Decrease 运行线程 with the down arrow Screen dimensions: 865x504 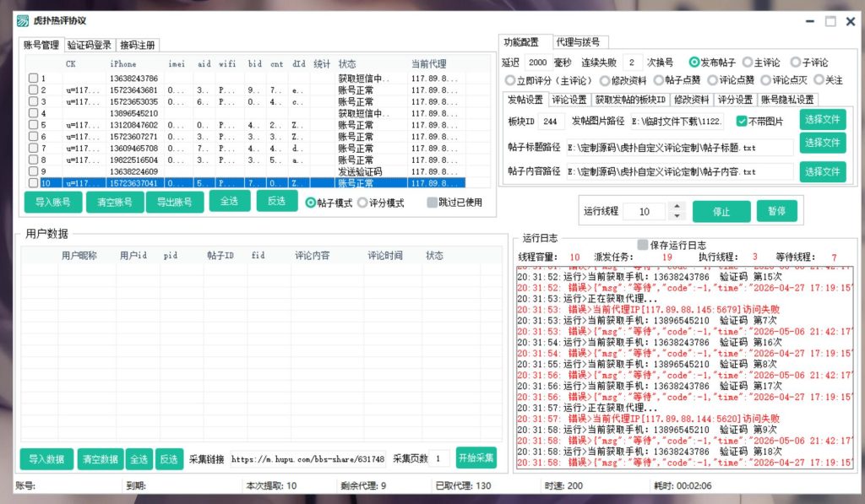(x=677, y=215)
